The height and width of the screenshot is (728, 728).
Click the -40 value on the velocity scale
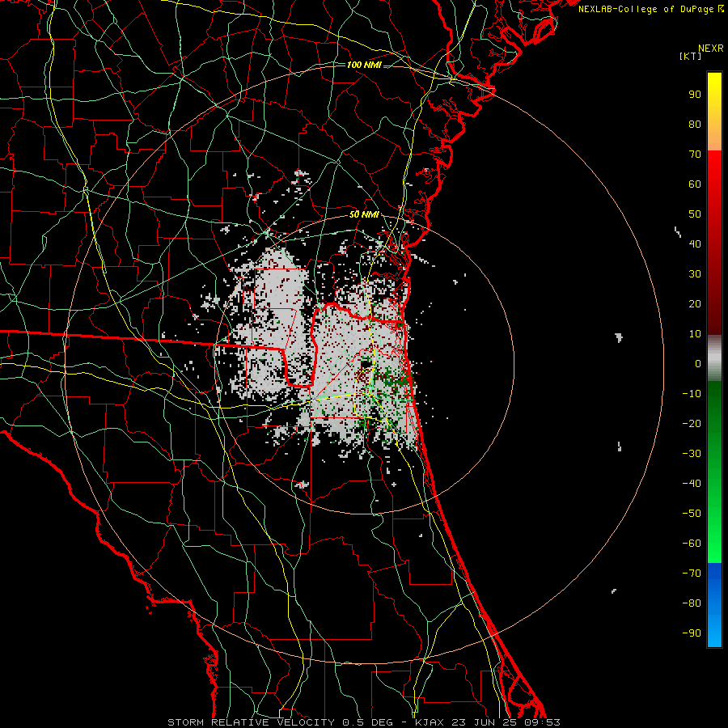692,484
